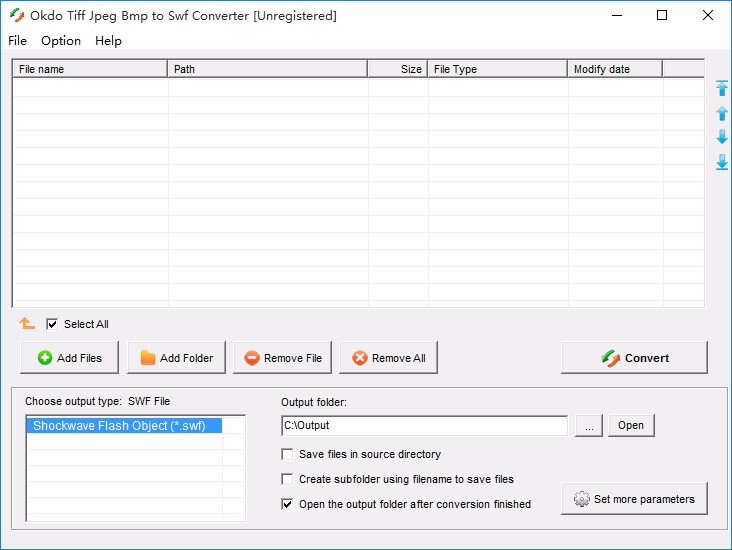Sort list by File name column header

[90, 69]
